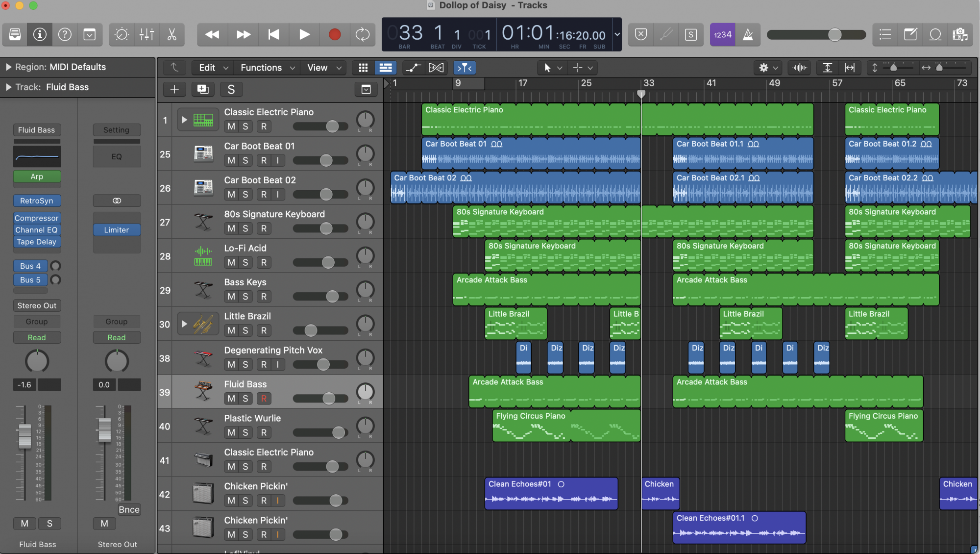
Task: Toggle input monitoring on Degenerating Pitch Vox
Action: pyautogui.click(x=278, y=364)
